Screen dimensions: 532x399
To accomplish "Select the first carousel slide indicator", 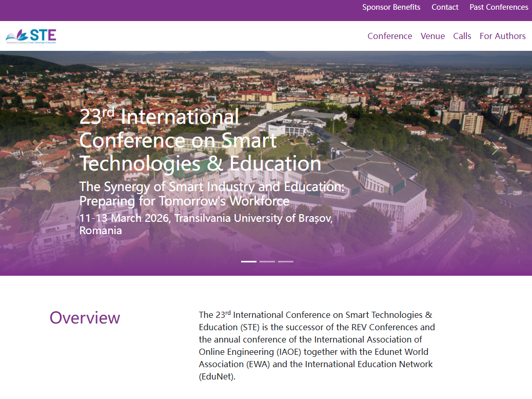I will point(249,261).
